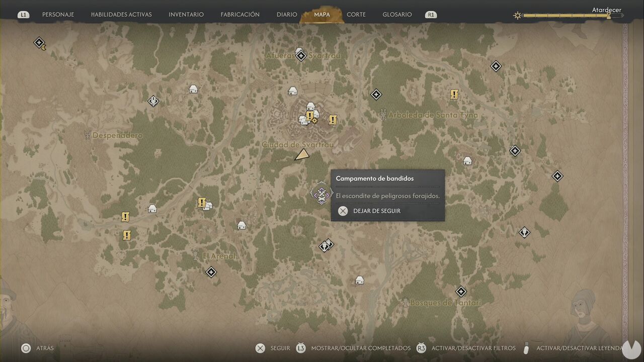This screenshot has width=644, height=362.
Task: Select upper quest scroll on western road
Action: point(126,217)
